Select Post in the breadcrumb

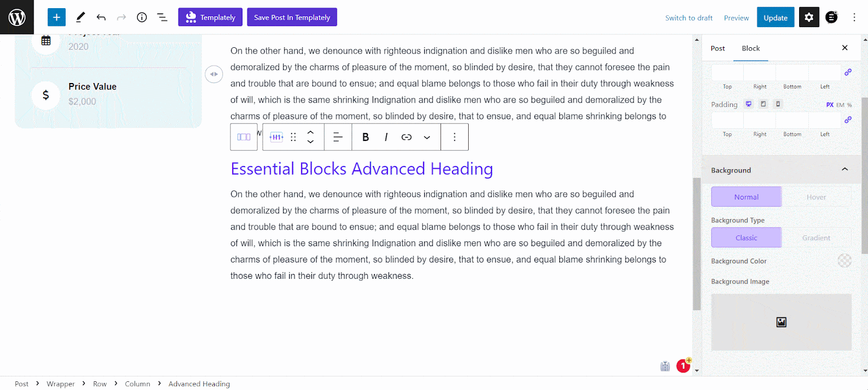(22, 383)
